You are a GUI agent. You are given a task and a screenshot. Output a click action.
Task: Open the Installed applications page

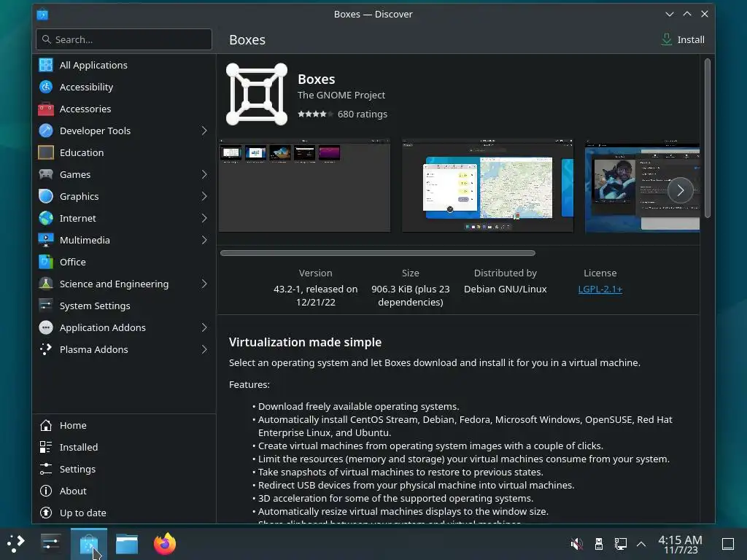pos(124,447)
